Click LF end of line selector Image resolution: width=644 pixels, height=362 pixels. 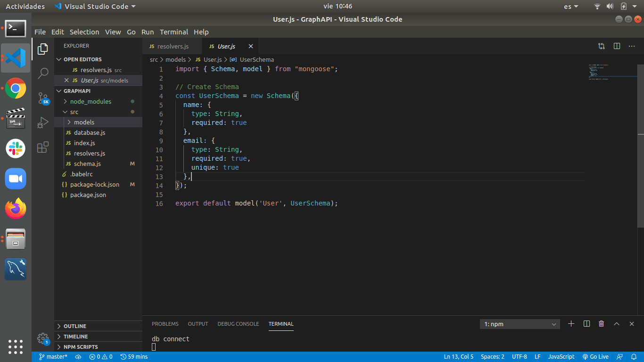(537, 357)
